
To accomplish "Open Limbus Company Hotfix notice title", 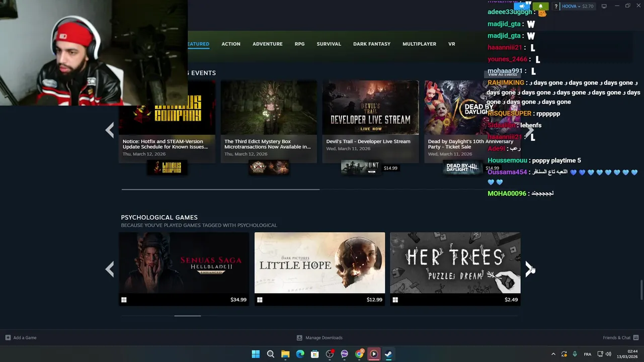I will click(165, 144).
